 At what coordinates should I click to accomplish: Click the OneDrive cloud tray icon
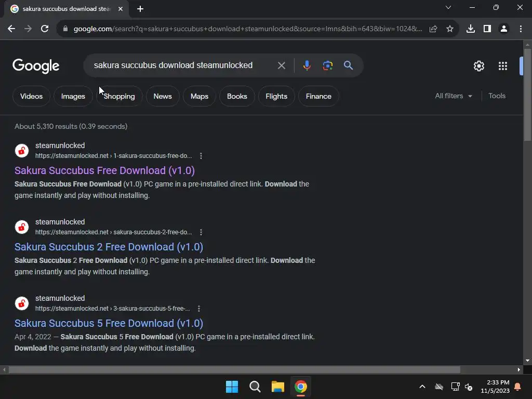[439, 387]
